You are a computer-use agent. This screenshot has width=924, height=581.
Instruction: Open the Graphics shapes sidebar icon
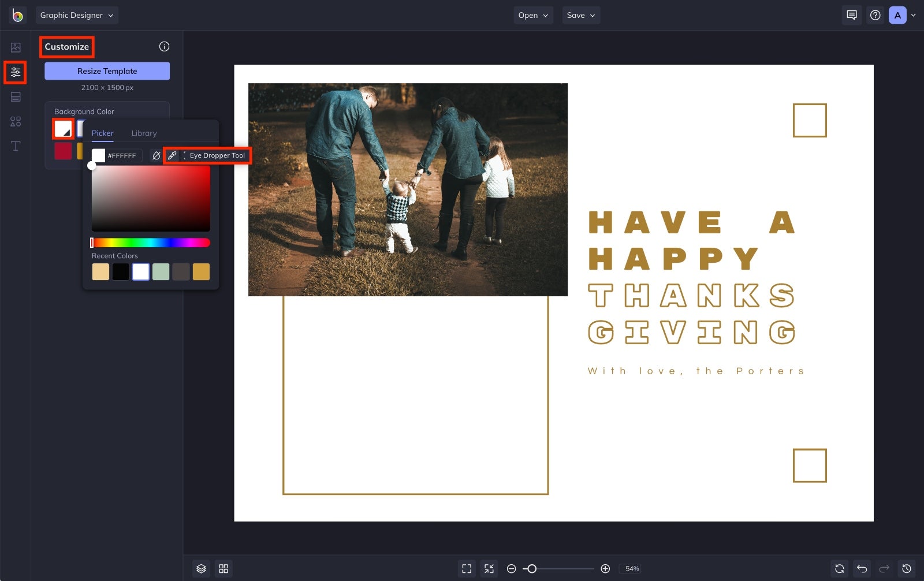tap(16, 121)
